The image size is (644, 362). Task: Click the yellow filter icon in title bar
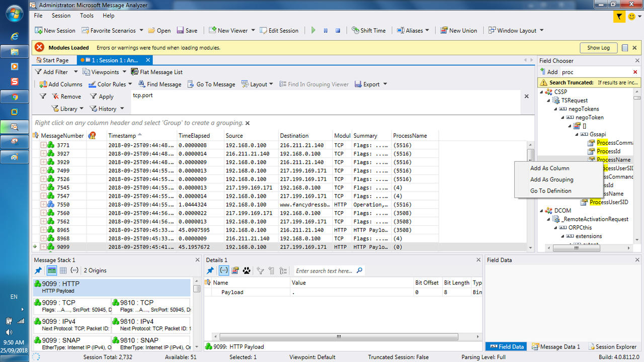coord(619,17)
